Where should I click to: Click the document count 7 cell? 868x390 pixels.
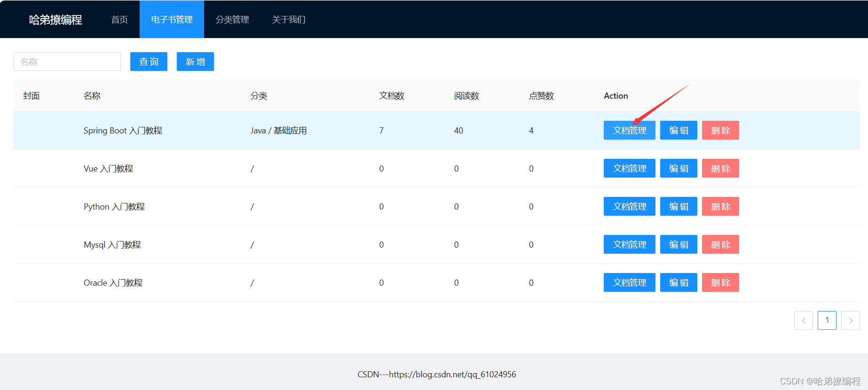pyautogui.click(x=381, y=131)
